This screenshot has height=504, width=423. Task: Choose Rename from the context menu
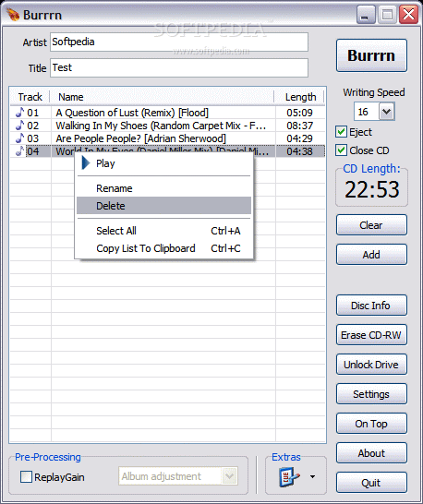coord(163,188)
